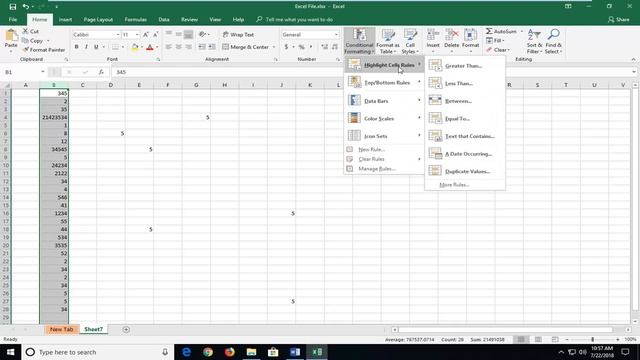Apply Accounting dollar number format
Viewport: 640px width, 360px height.
pos(287,47)
